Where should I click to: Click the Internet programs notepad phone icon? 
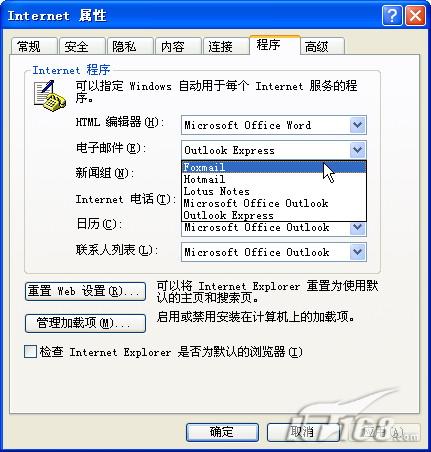coord(50,96)
